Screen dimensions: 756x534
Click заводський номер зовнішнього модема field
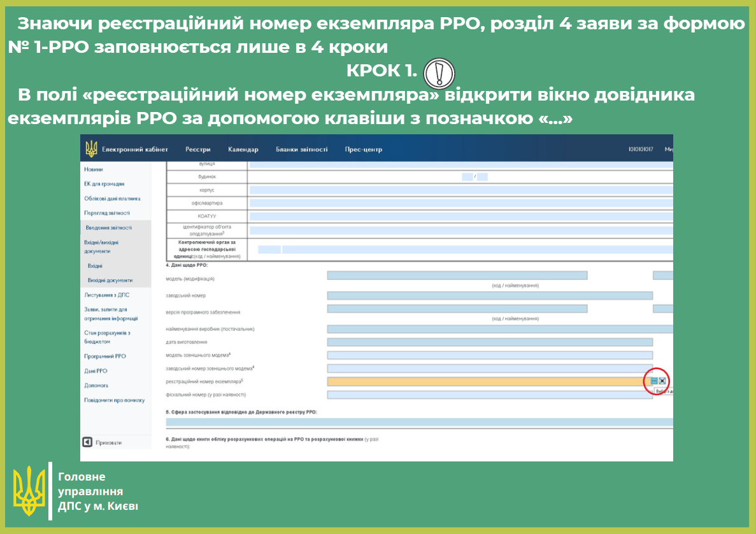[x=490, y=369]
